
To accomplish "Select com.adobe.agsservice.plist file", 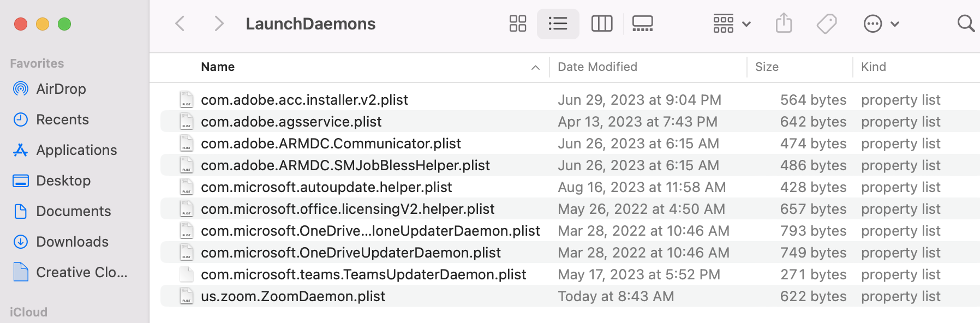I will [x=291, y=122].
